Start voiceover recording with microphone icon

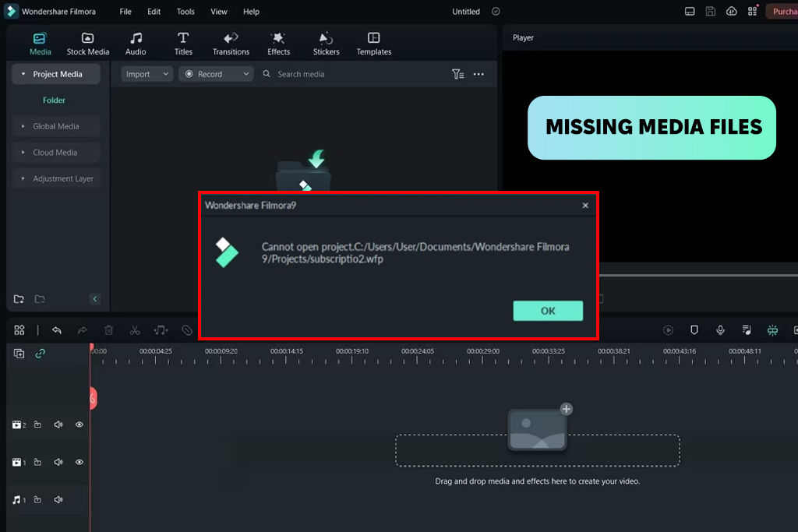(720, 330)
